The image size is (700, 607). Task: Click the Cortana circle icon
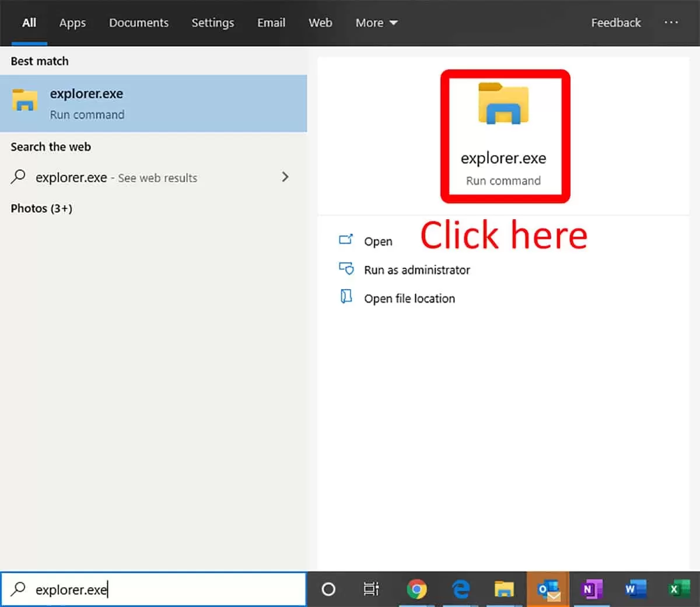click(328, 590)
